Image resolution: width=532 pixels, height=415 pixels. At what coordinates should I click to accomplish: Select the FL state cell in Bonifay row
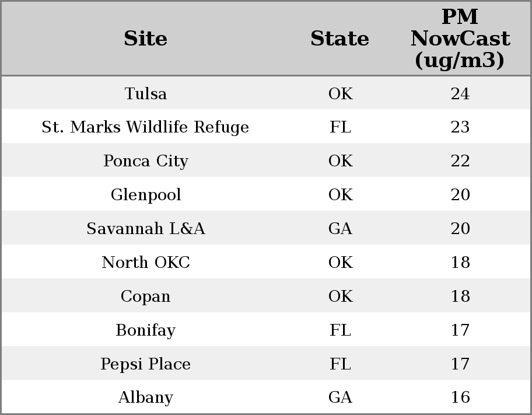pos(340,330)
